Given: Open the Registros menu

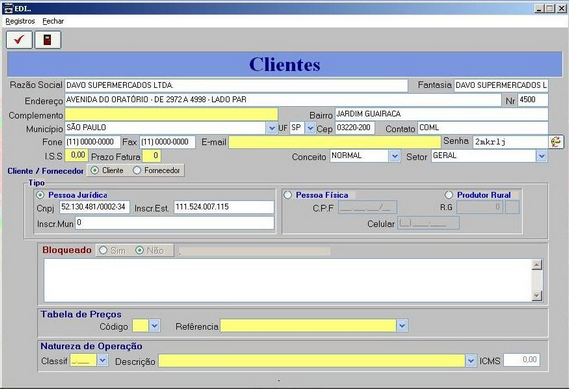Looking at the screenshot, I should [20, 21].
